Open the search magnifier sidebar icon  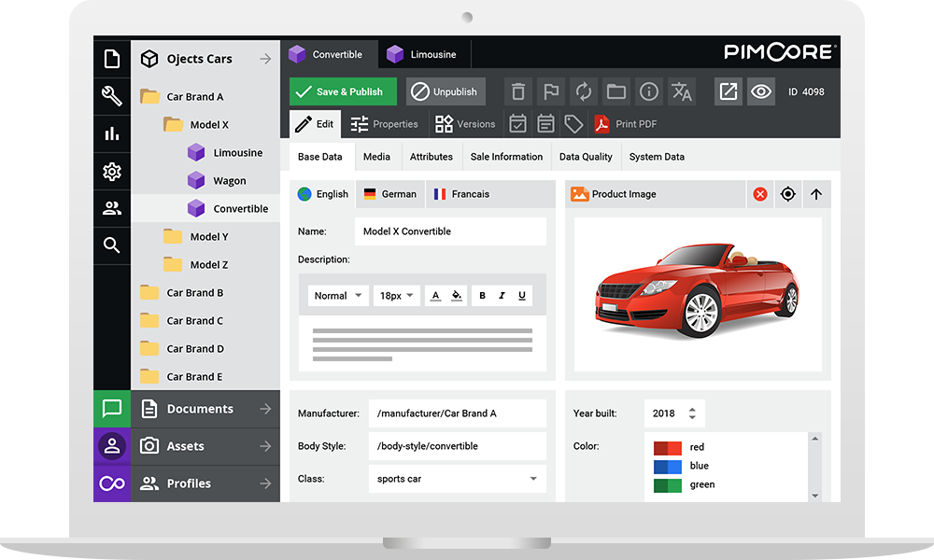click(x=111, y=245)
